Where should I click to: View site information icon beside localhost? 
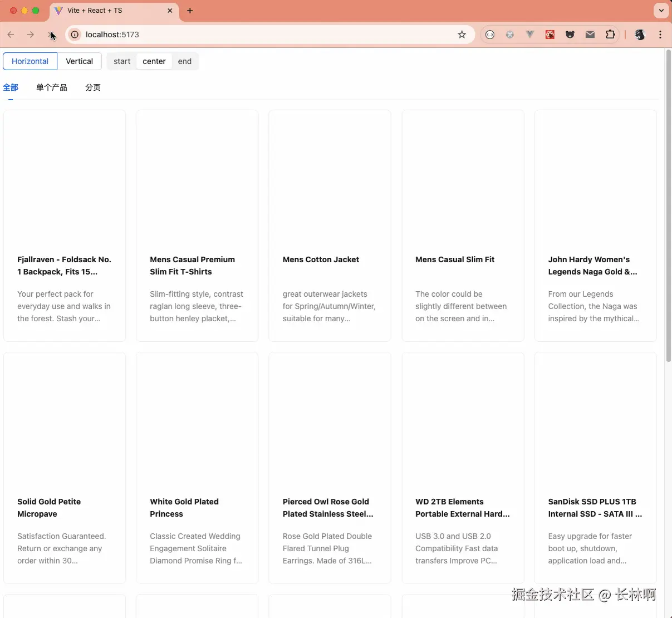coord(75,35)
